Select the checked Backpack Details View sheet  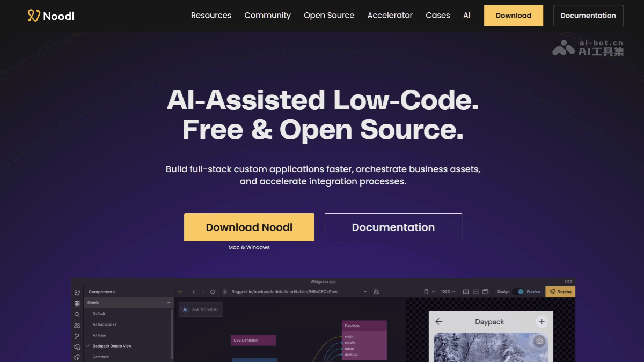click(112, 346)
